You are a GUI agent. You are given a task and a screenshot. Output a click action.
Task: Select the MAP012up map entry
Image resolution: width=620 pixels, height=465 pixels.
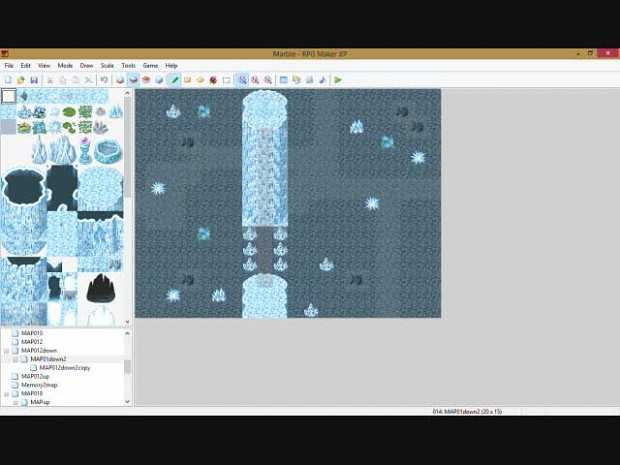(35, 376)
